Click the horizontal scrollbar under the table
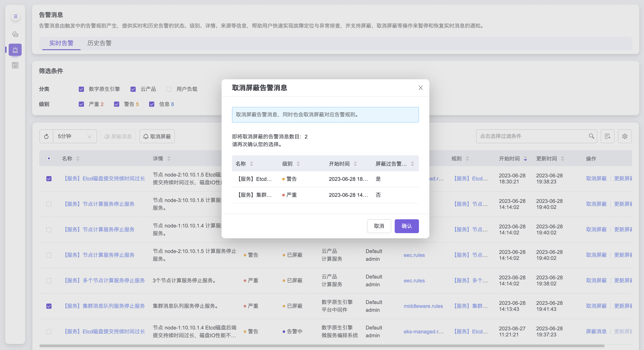 [322, 346]
